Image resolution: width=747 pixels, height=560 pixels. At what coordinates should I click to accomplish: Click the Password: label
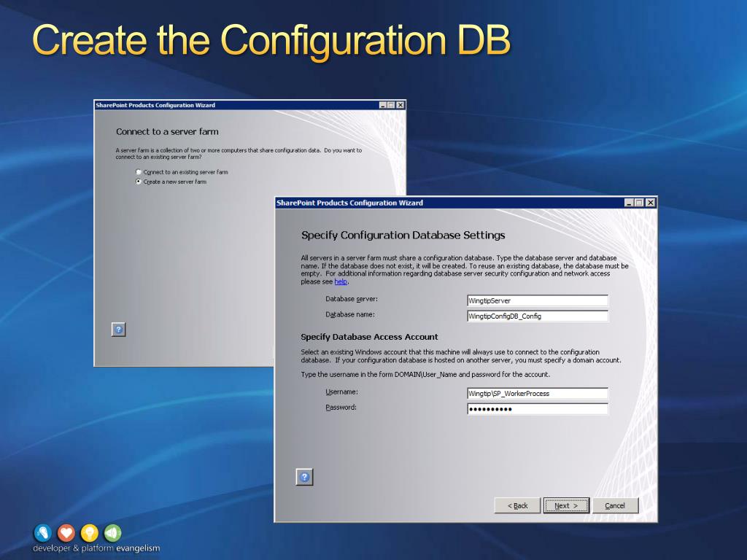[x=341, y=407]
